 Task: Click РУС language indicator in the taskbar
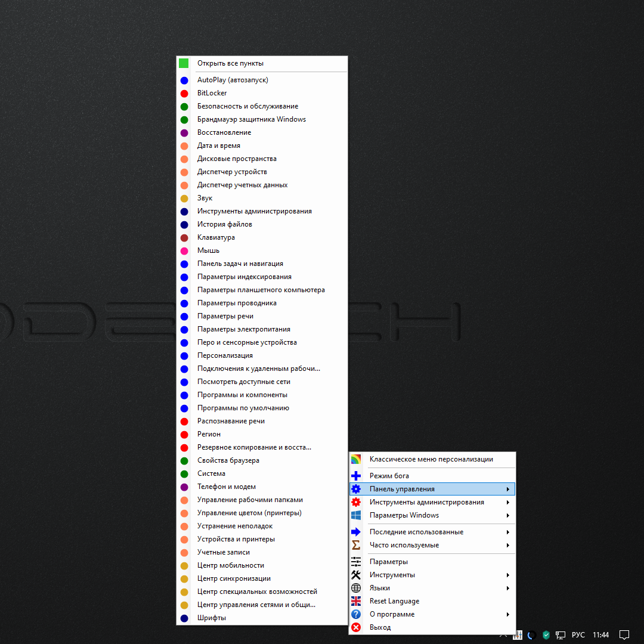tap(578, 635)
